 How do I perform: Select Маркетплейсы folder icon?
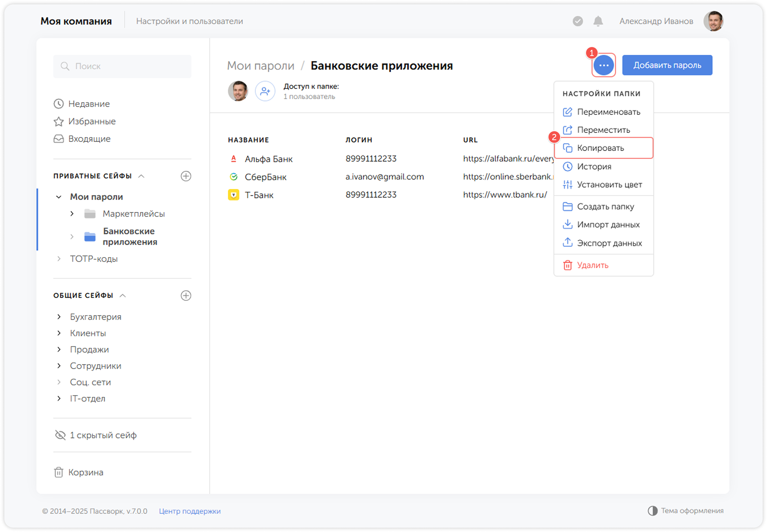tap(90, 214)
